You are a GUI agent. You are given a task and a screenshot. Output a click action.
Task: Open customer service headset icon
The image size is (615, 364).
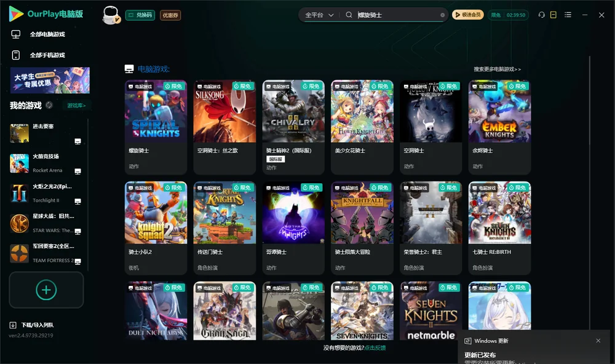pyautogui.click(x=542, y=15)
